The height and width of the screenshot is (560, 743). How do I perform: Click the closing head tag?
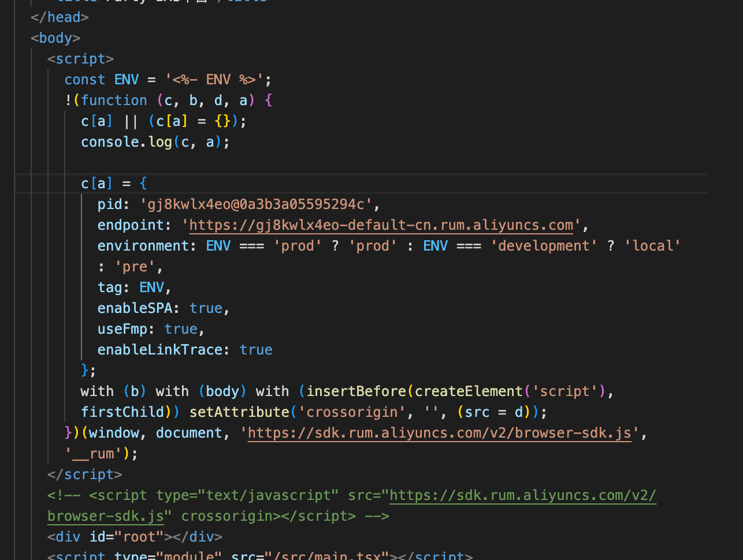point(60,17)
